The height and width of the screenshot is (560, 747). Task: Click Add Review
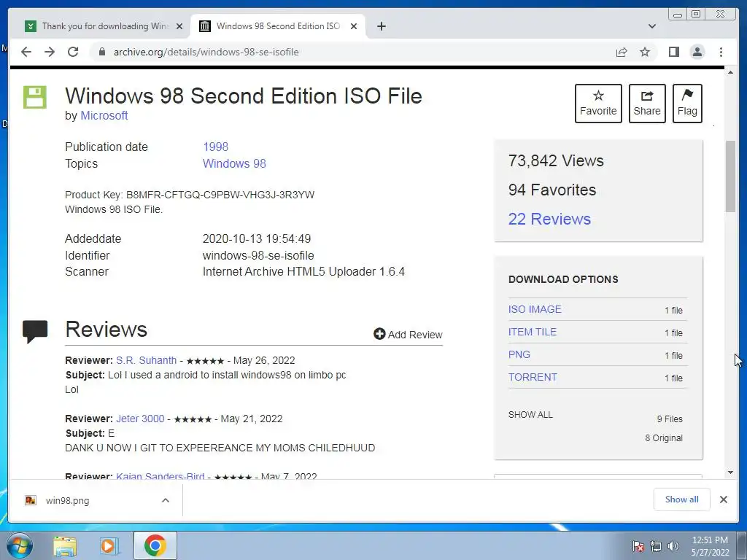409,334
